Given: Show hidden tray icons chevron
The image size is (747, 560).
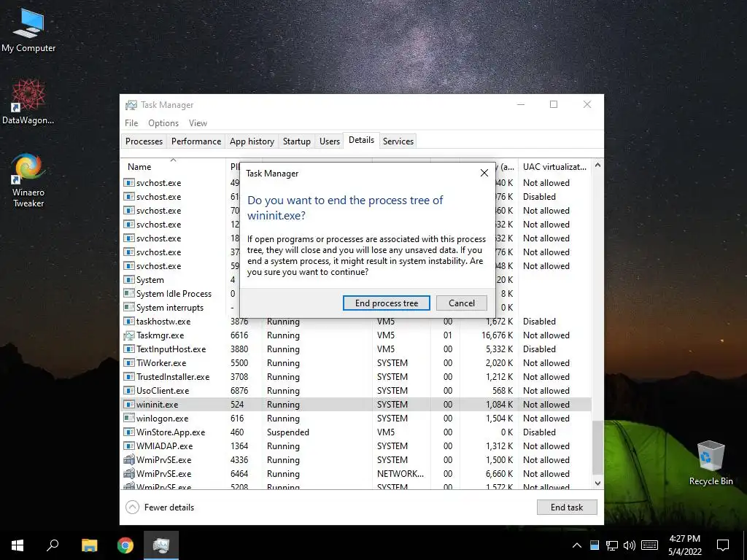Looking at the screenshot, I should coord(576,545).
